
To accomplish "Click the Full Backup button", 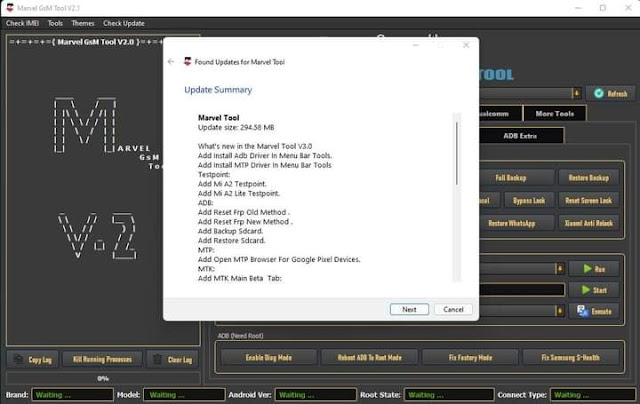I will (x=517, y=178).
